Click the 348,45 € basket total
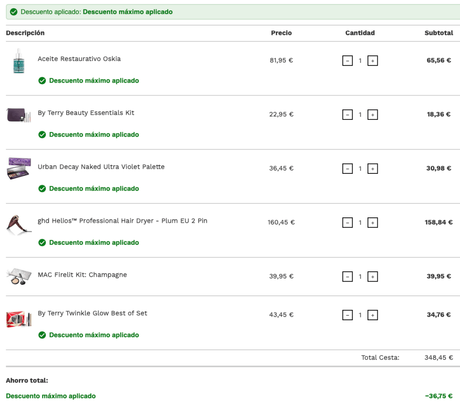 click(439, 358)
